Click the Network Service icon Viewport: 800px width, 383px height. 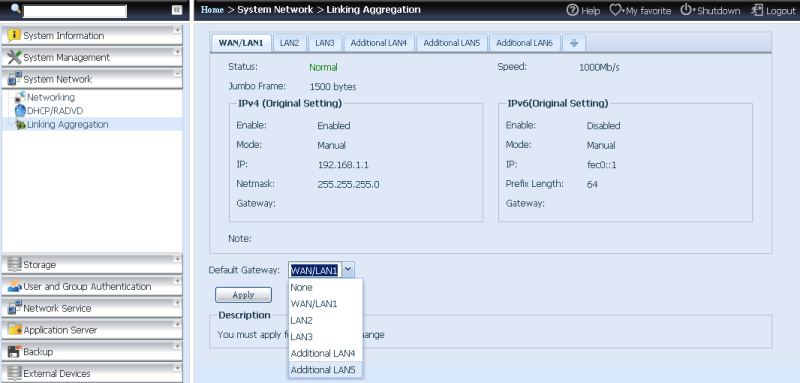(14, 308)
